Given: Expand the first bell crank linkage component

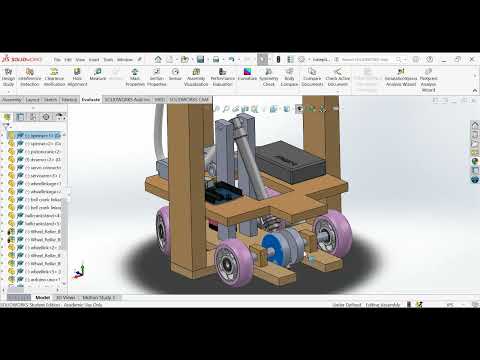Looking at the screenshot, I should click(x=2, y=200).
